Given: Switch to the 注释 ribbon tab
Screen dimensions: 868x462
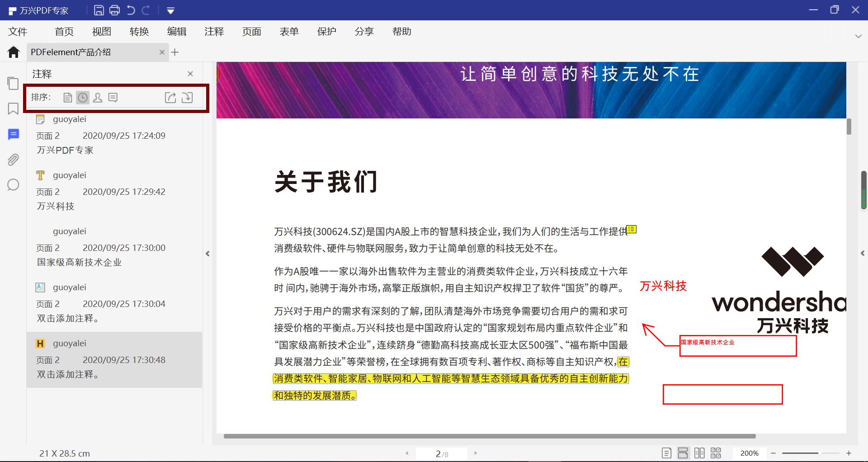Looking at the screenshot, I should click(214, 31).
